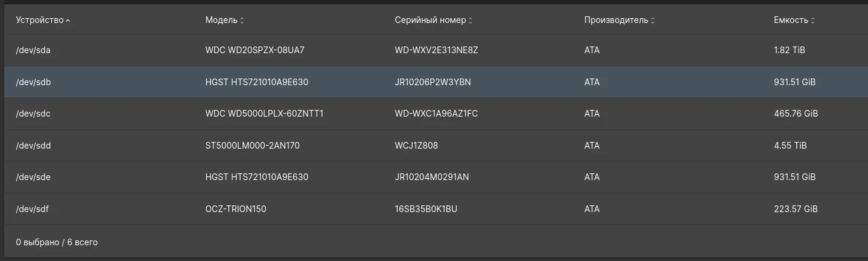Click Серийный номер header label
The width and height of the screenshot is (868, 261).
[x=430, y=21]
